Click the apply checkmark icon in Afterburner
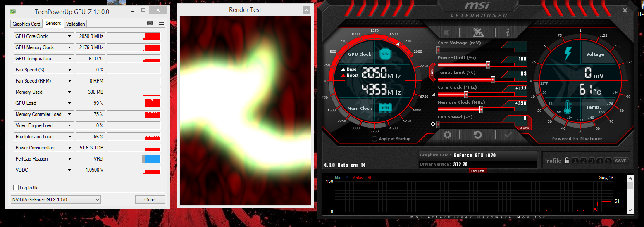This screenshot has width=644, height=227. (x=508, y=135)
